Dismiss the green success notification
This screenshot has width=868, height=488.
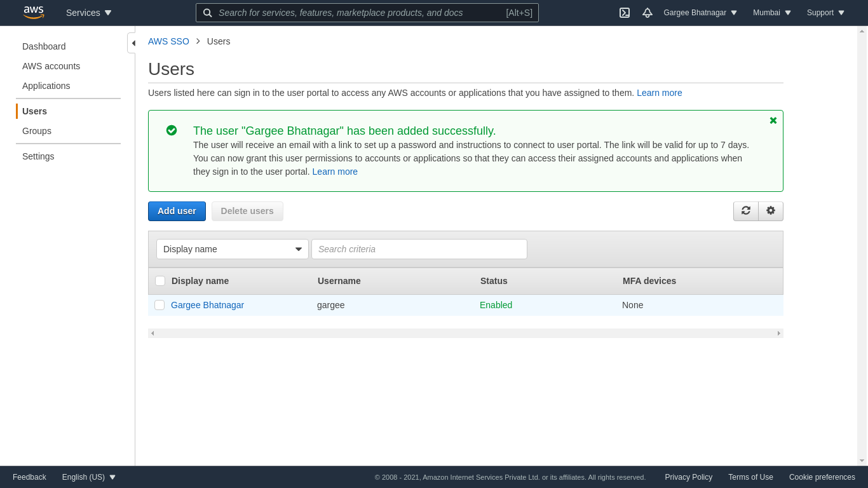773,121
